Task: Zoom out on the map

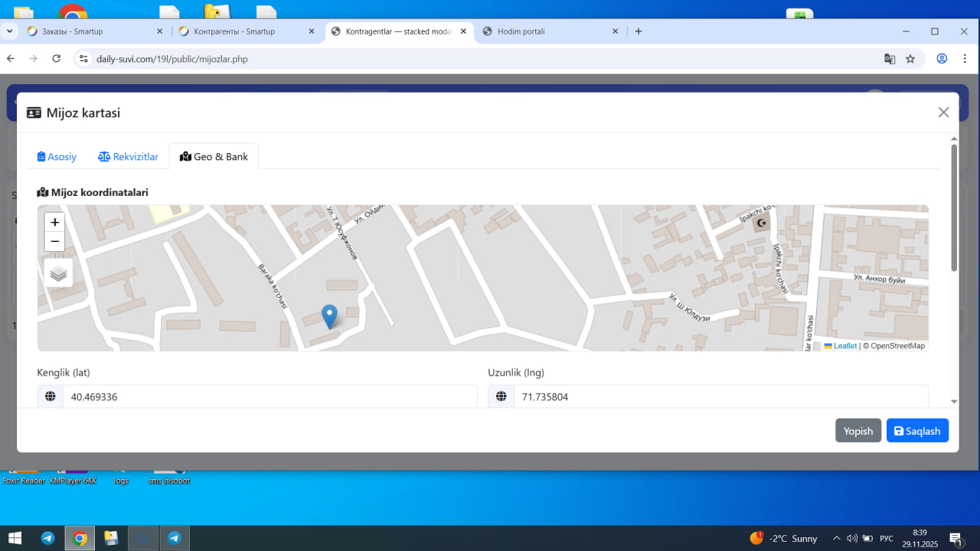Action: [54, 242]
